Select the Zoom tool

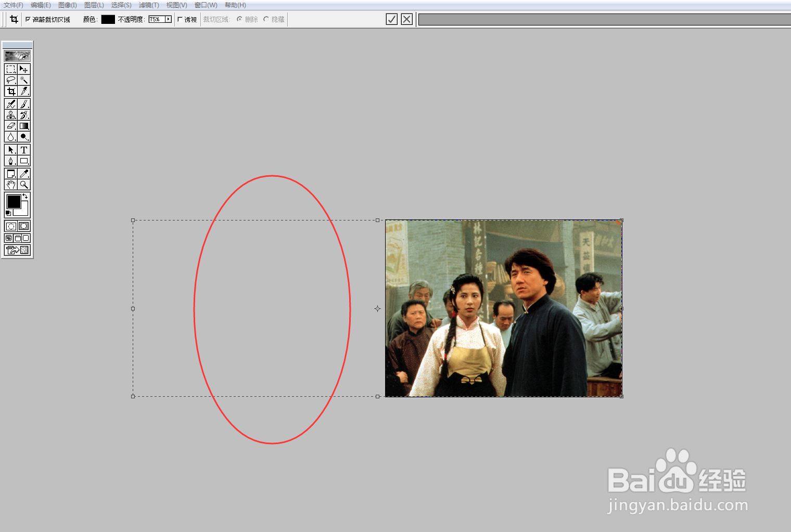(24, 185)
